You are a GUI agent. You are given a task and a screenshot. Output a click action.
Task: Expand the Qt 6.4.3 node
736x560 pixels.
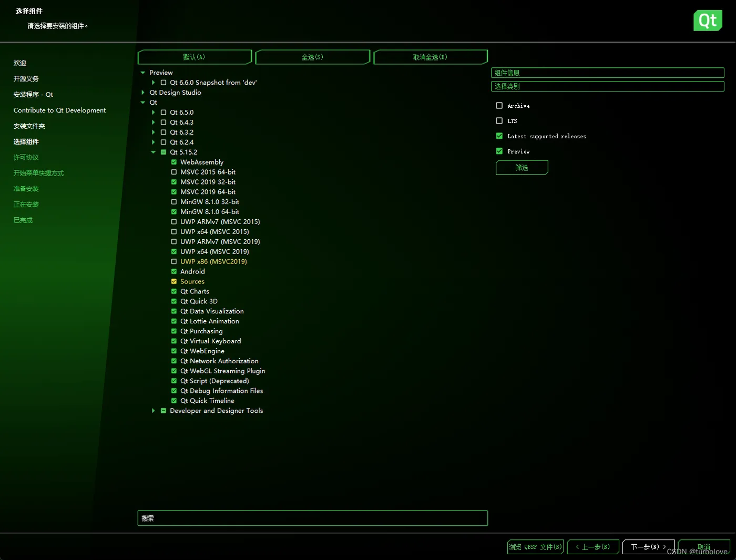tap(154, 123)
